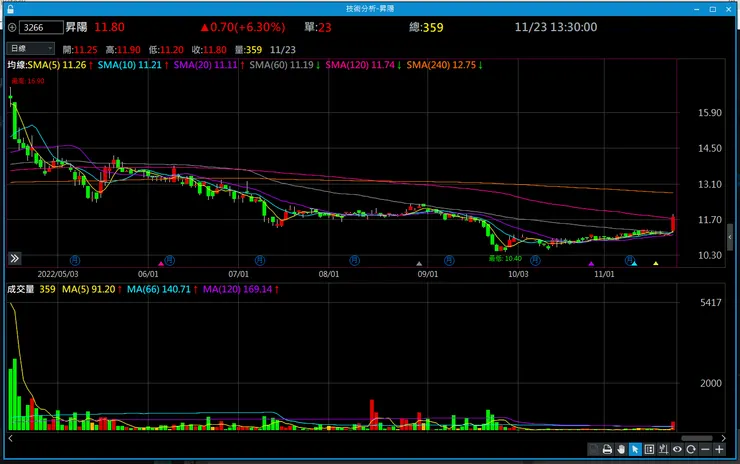Click the monthly 月 marker right of 06/01
Viewport: 740px width, 464px height.
pos(170,260)
